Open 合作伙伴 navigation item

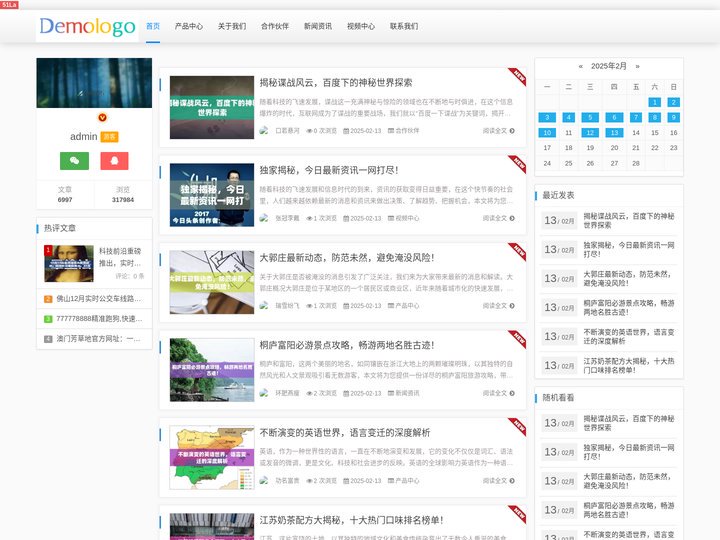[275, 26]
